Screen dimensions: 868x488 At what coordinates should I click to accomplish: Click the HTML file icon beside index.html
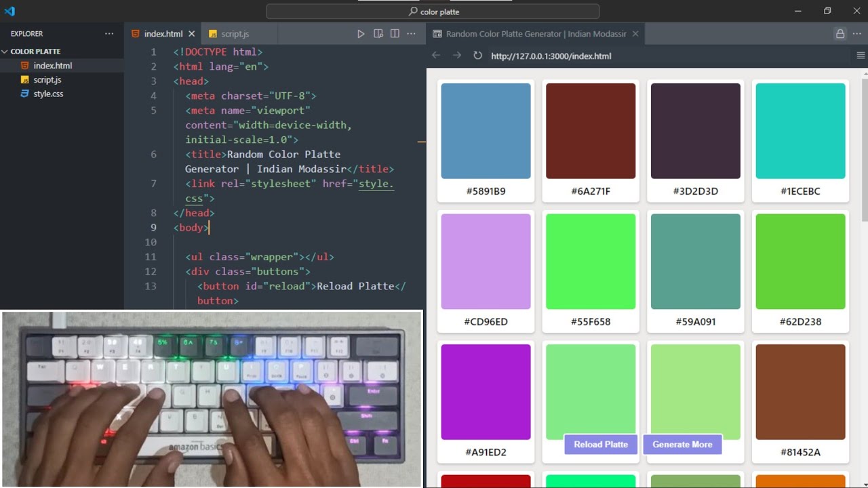tap(25, 66)
